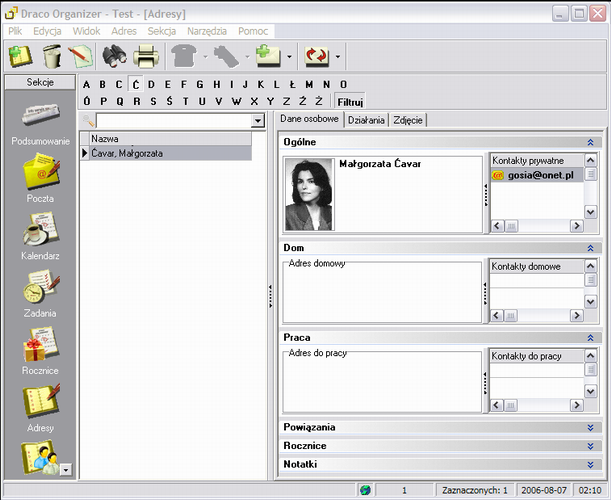
Task: Open the Adresy address book section
Action: (x=41, y=408)
